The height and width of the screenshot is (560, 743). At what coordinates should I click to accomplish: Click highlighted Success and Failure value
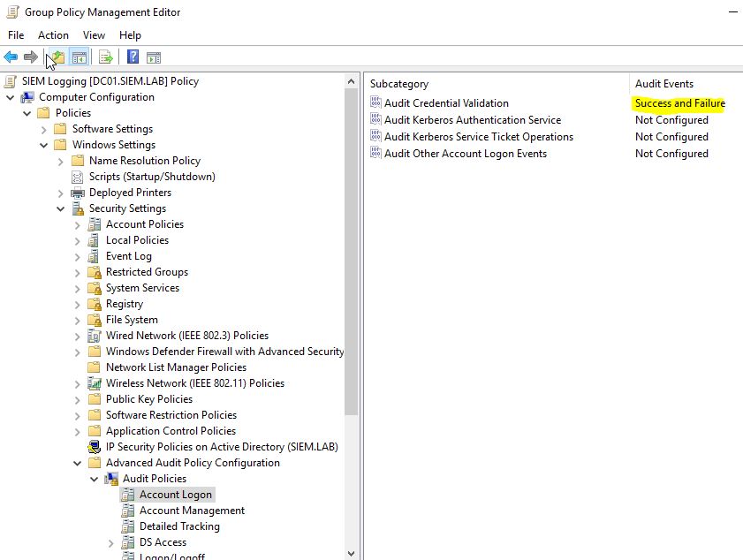click(x=680, y=102)
